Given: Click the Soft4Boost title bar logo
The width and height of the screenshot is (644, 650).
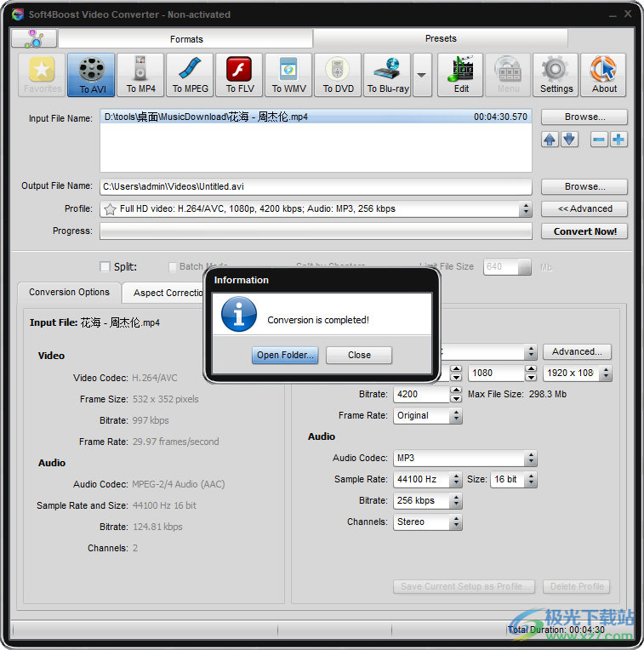Looking at the screenshot, I should point(18,14).
